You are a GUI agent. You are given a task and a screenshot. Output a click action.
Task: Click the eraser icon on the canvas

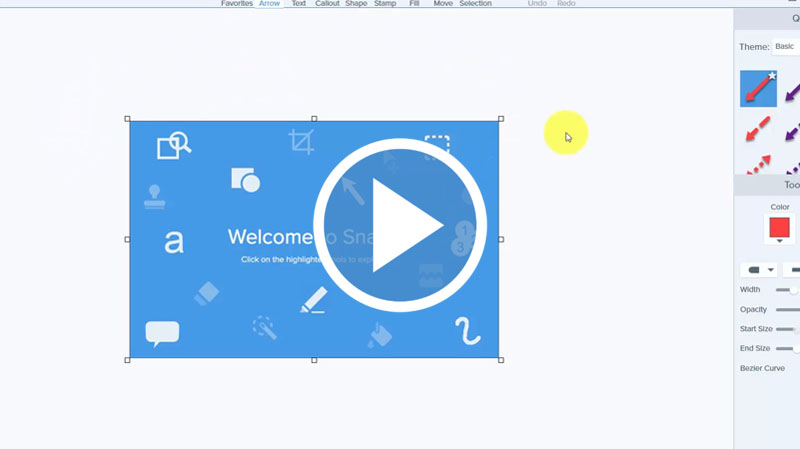click(206, 293)
